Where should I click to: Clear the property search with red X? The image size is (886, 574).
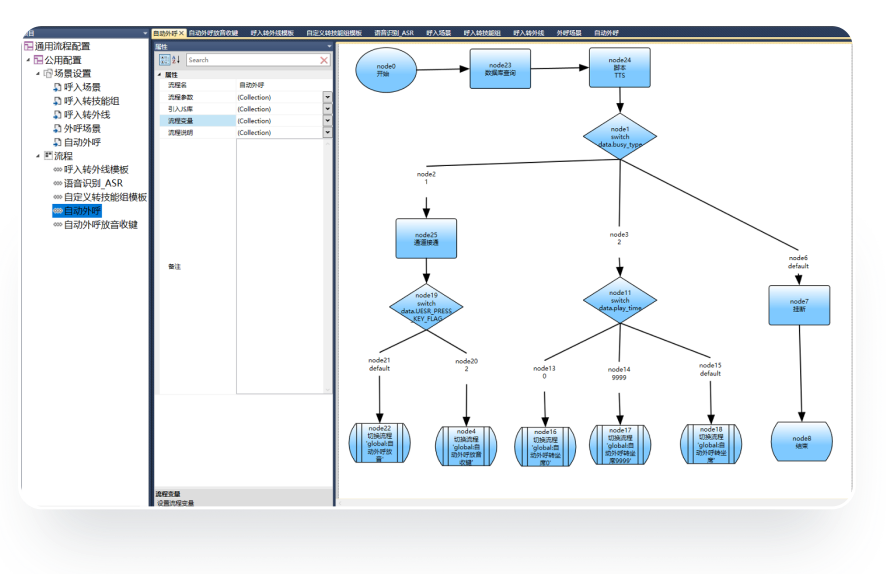(x=324, y=60)
